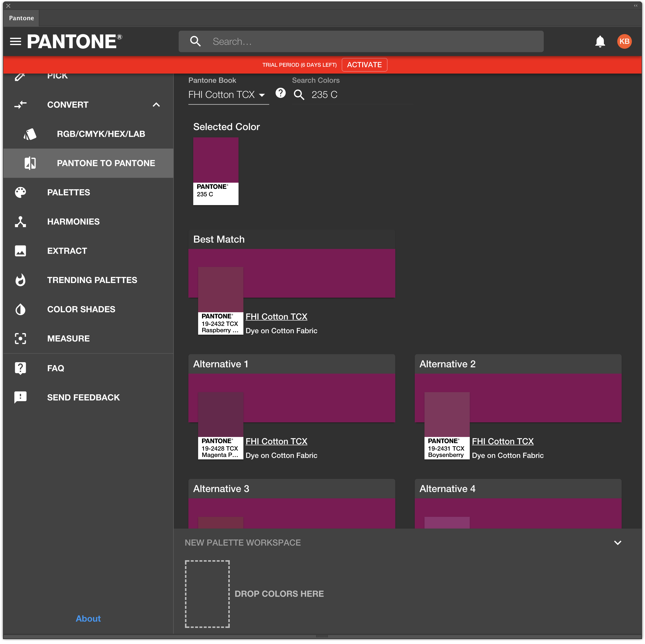The width and height of the screenshot is (645, 644).
Task: Open Measure menu item
Action: [x=88, y=338]
